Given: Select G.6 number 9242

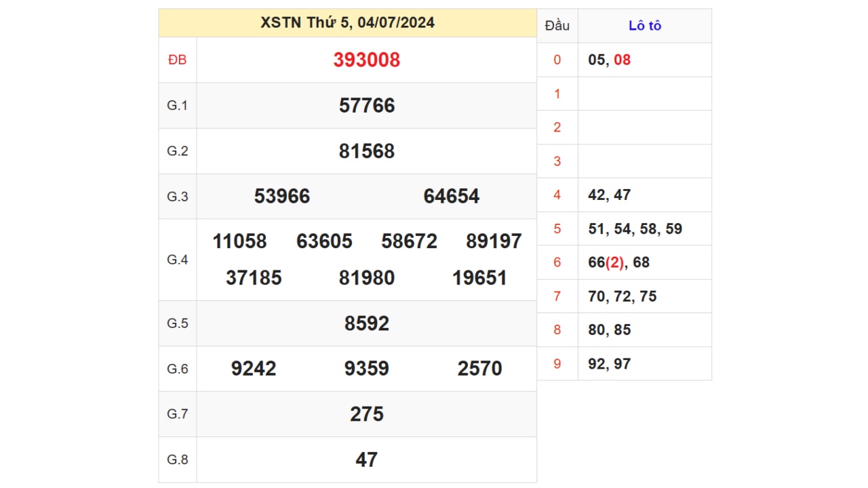Looking at the screenshot, I should coord(254,368).
